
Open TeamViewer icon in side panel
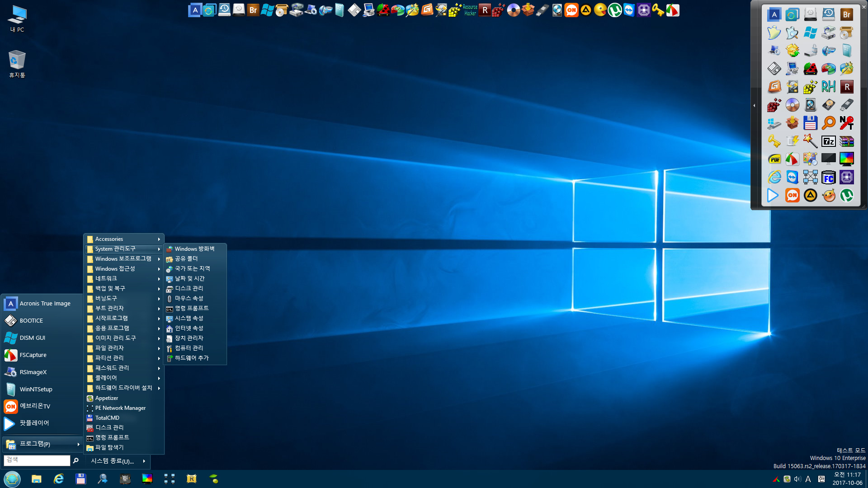(x=792, y=178)
